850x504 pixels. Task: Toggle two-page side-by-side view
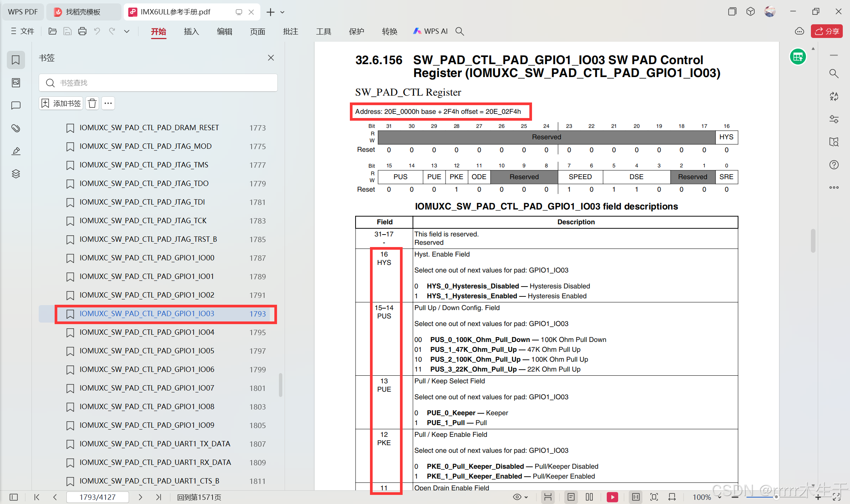pos(589,497)
